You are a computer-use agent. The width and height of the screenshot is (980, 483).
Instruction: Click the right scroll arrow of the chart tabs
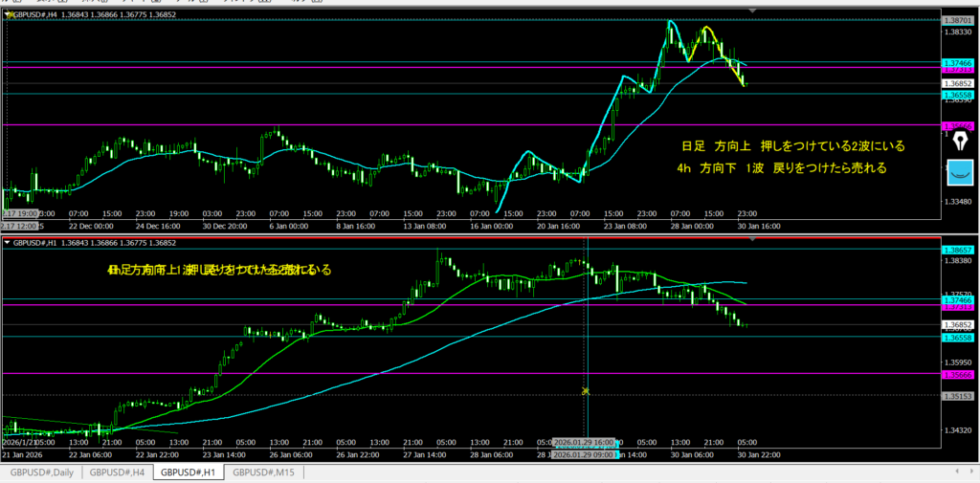click(x=969, y=472)
